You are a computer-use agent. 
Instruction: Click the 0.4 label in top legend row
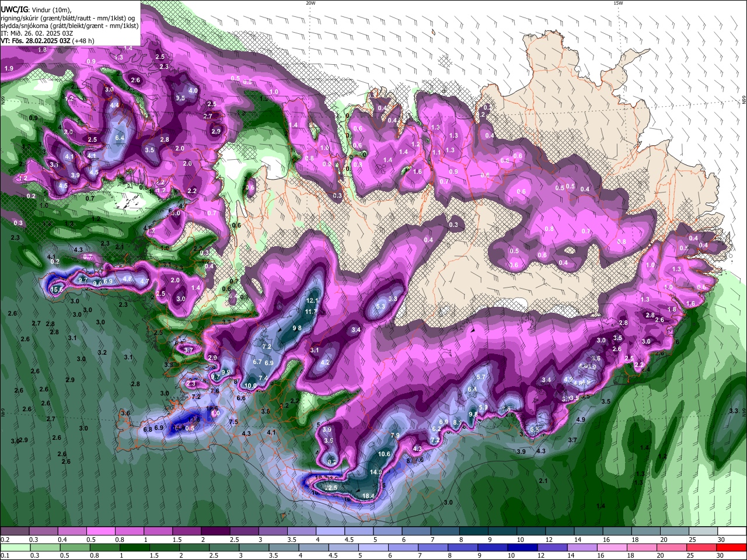(x=62, y=540)
